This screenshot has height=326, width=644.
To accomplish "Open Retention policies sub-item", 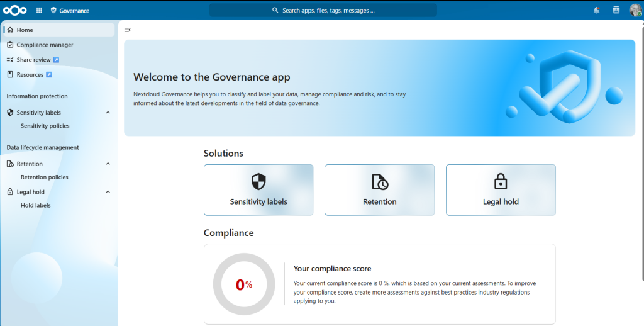I will coord(45,177).
